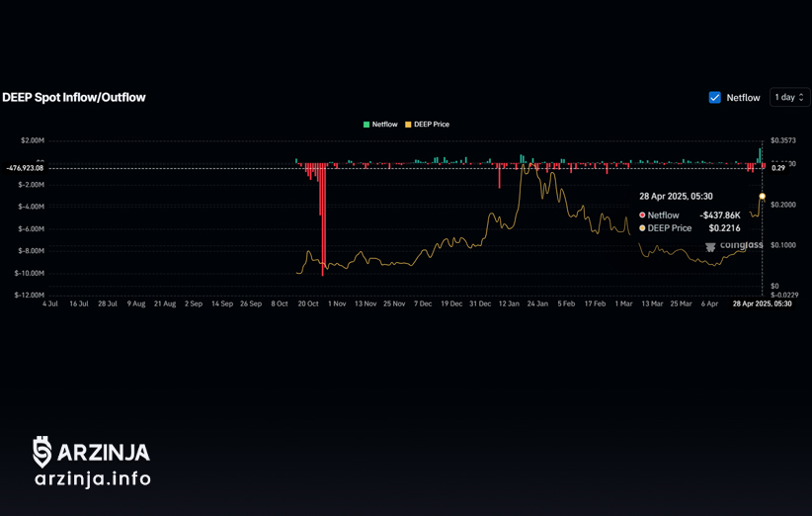Click the 6 Apr date label

(709, 303)
